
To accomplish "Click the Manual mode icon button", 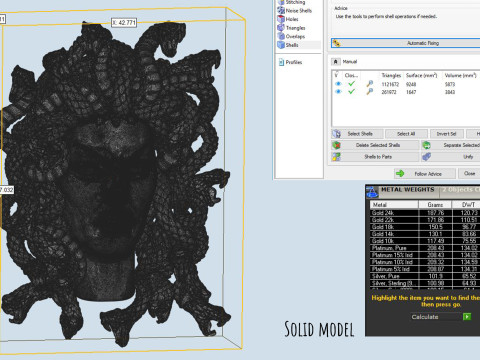I will pos(336,62).
